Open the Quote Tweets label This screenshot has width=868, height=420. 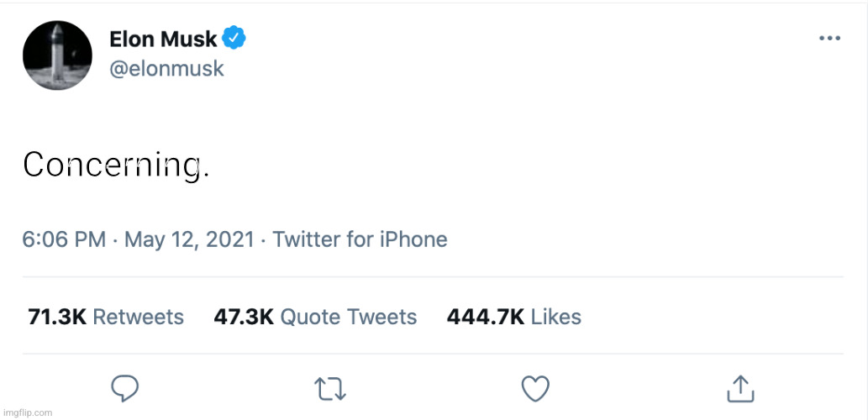tap(348, 317)
